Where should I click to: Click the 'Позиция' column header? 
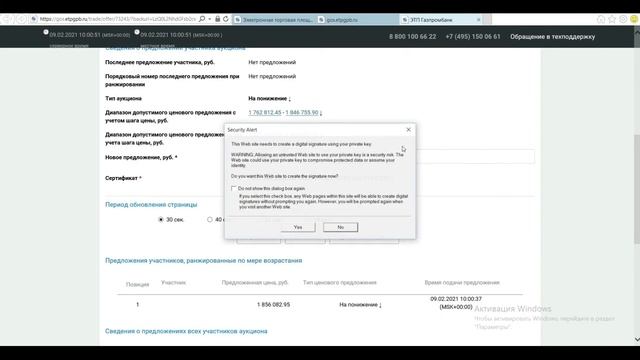138,284
